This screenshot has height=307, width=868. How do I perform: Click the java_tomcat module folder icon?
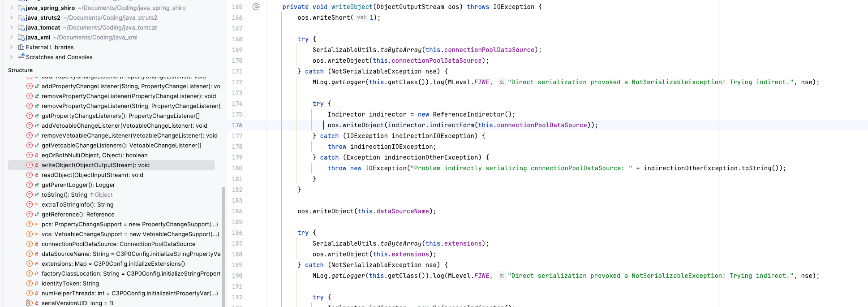[21, 27]
